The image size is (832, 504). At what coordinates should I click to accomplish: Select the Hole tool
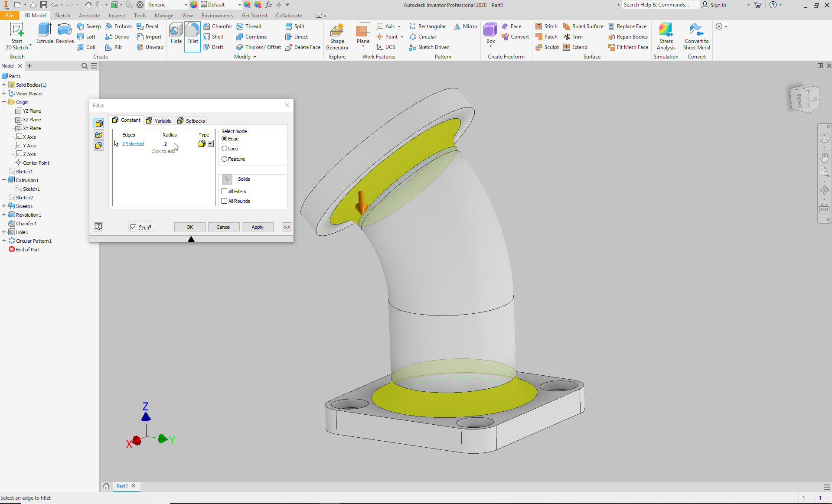tap(176, 34)
